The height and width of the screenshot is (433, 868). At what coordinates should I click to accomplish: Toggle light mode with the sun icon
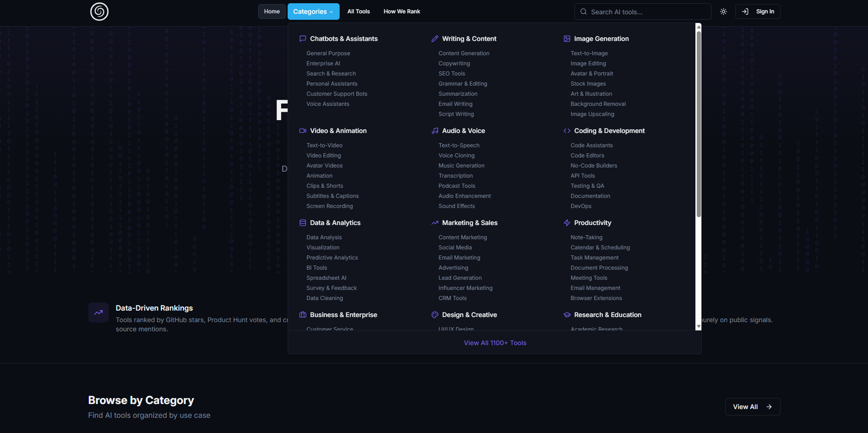723,12
